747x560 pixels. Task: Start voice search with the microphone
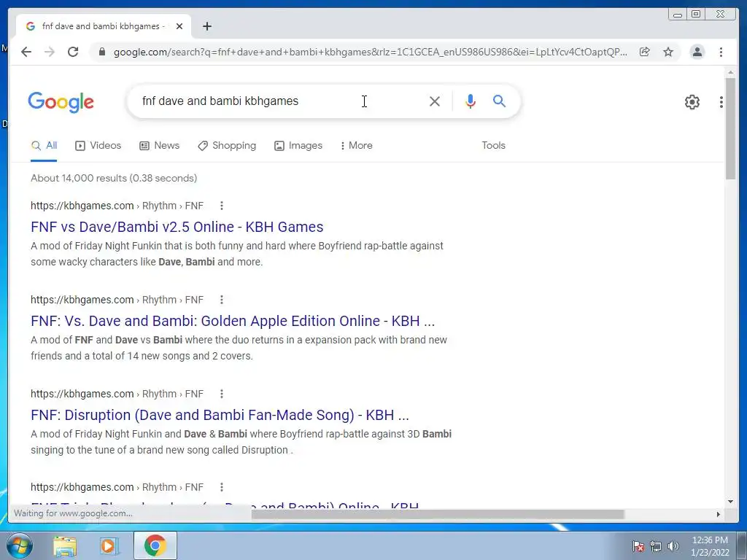(x=471, y=101)
